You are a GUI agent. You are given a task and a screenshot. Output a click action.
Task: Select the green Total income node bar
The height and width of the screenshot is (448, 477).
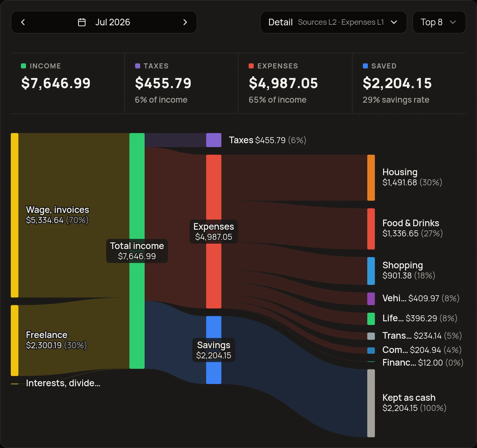tap(137, 251)
